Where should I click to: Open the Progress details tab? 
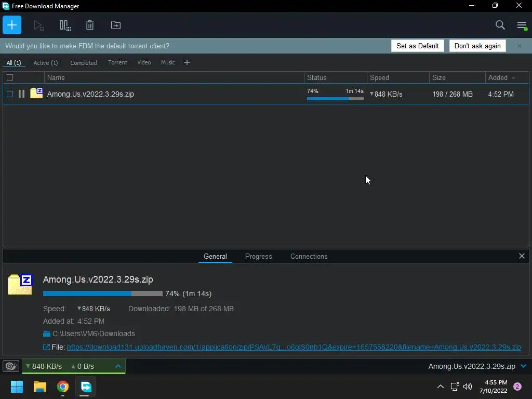[x=259, y=257]
